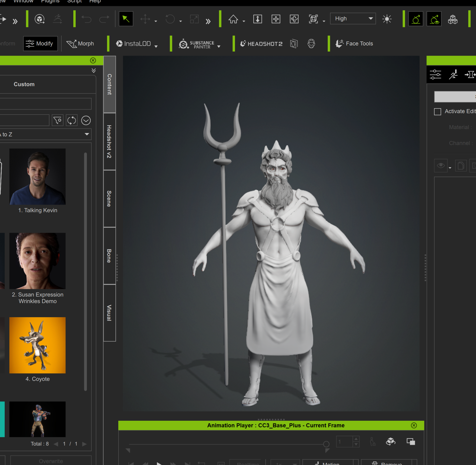
Task: Open Face Tools
Action: [354, 44]
